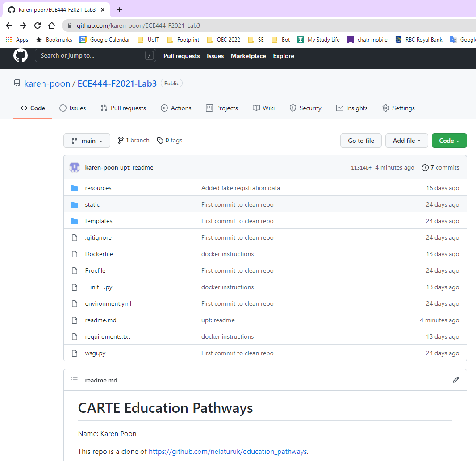The image size is (476, 461).
Task: Open the Add file dropdown
Action: point(406,140)
